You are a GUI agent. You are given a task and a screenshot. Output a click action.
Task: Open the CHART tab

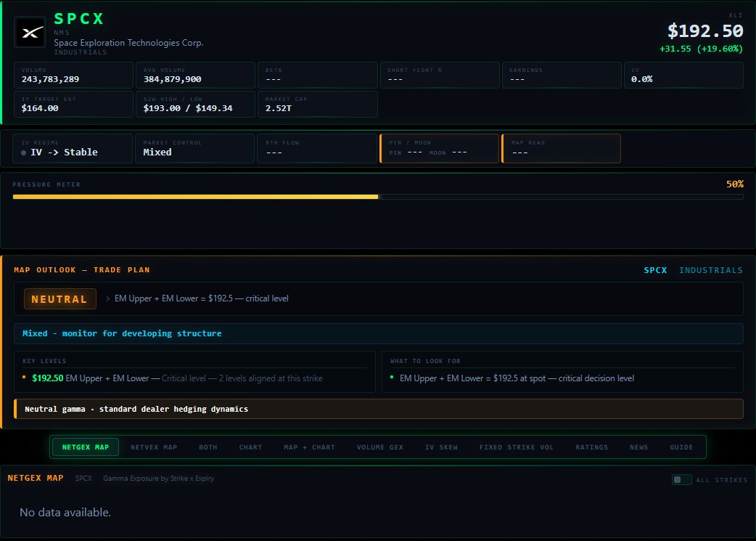click(x=251, y=447)
